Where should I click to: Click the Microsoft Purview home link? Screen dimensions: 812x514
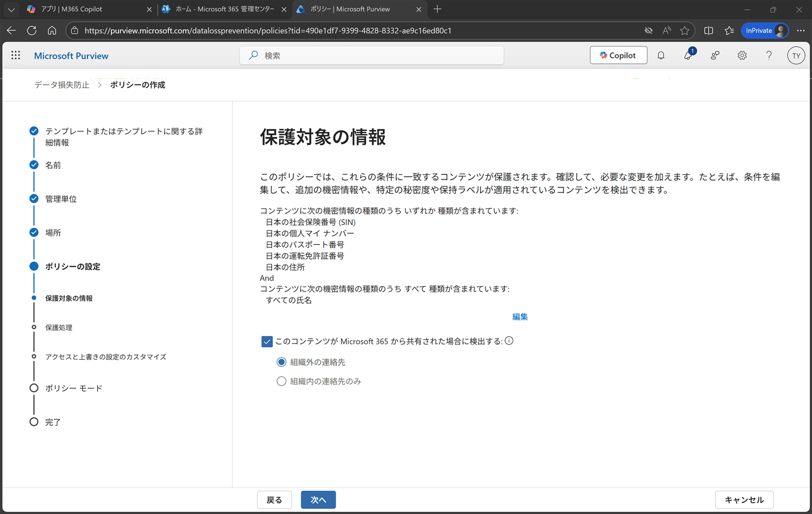pos(71,56)
